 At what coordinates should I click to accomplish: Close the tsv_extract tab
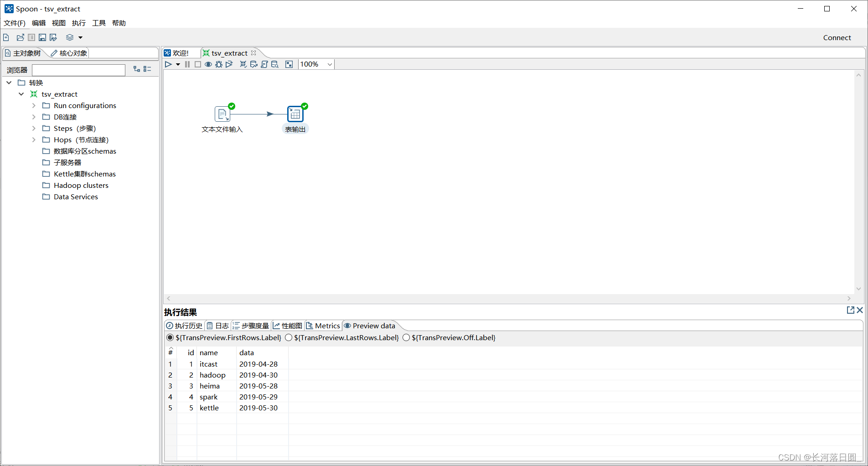pos(253,53)
